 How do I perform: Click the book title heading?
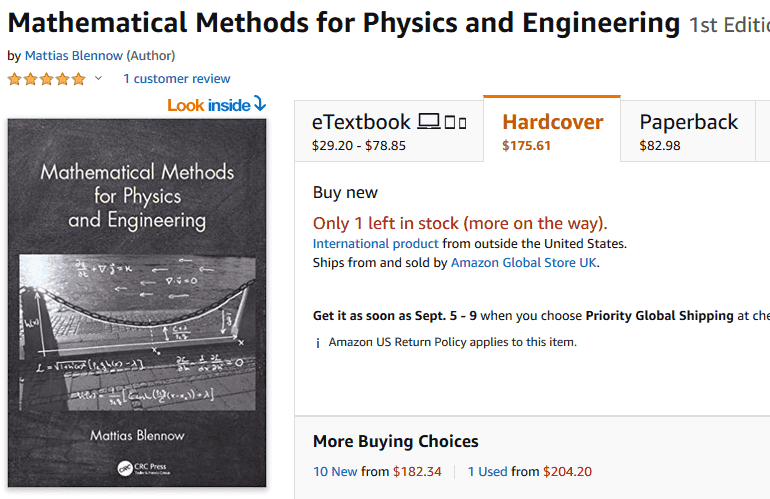pos(343,22)
